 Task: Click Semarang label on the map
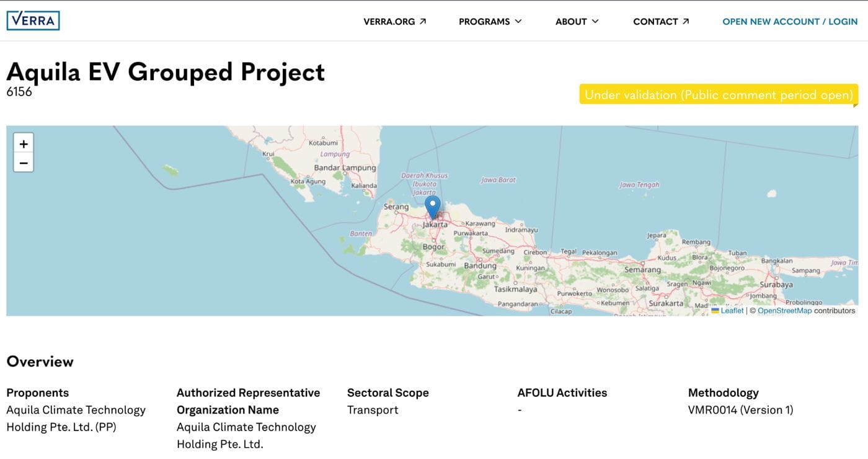[x=643, y=270]
